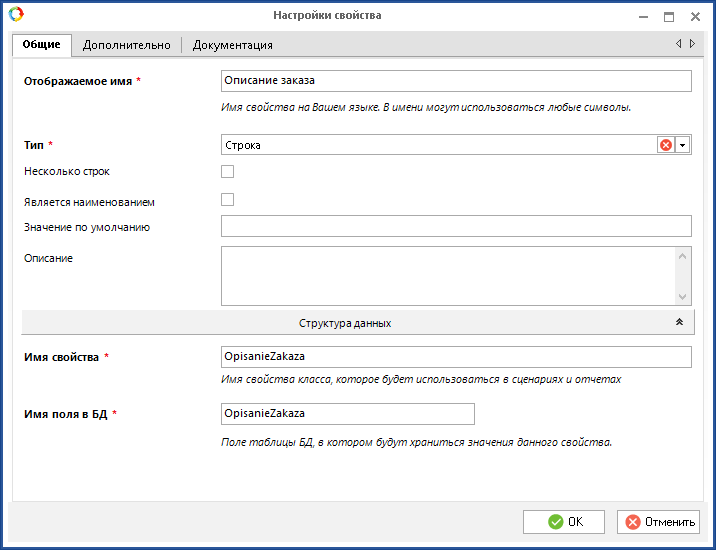Clear the Тип field with red X icon
Viewport: 716px width, 550px height.
pos(665,145)
